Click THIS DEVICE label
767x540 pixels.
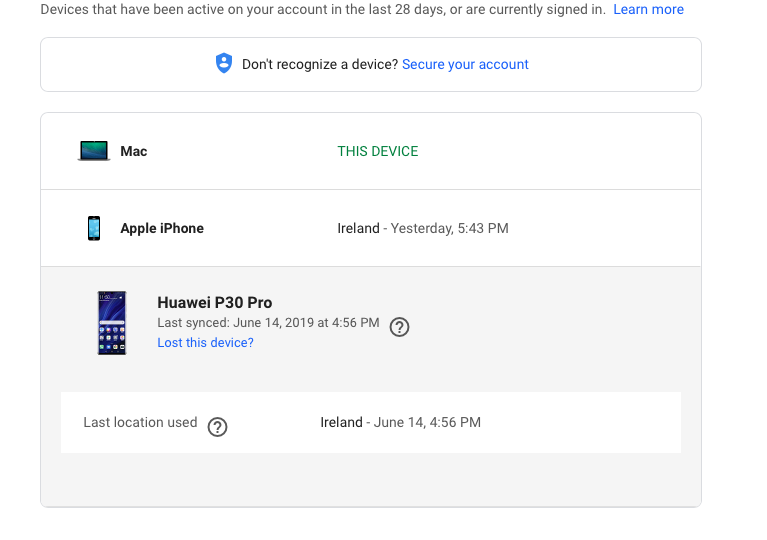pyautogui.click(x=378, y=151)
